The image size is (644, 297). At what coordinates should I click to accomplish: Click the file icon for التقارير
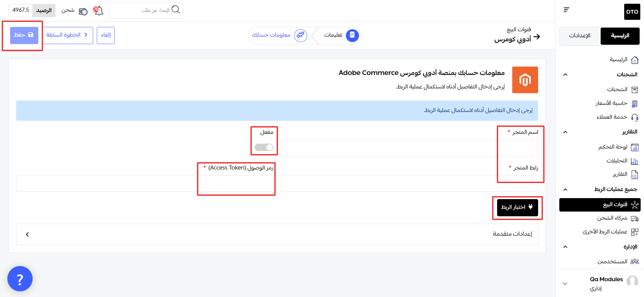click(x=635, y=175)
